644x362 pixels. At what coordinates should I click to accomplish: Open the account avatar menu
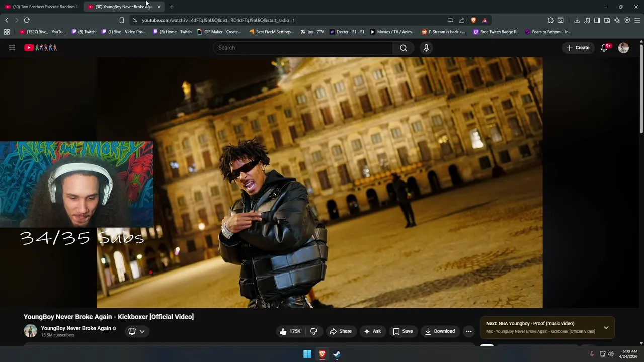point(623,48)
